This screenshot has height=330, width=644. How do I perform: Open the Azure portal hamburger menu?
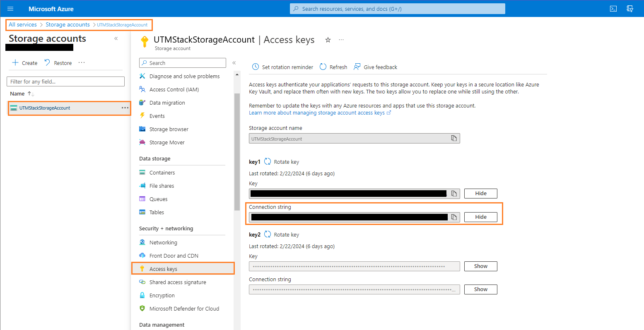pyautogui.click(x=11, y=9)
